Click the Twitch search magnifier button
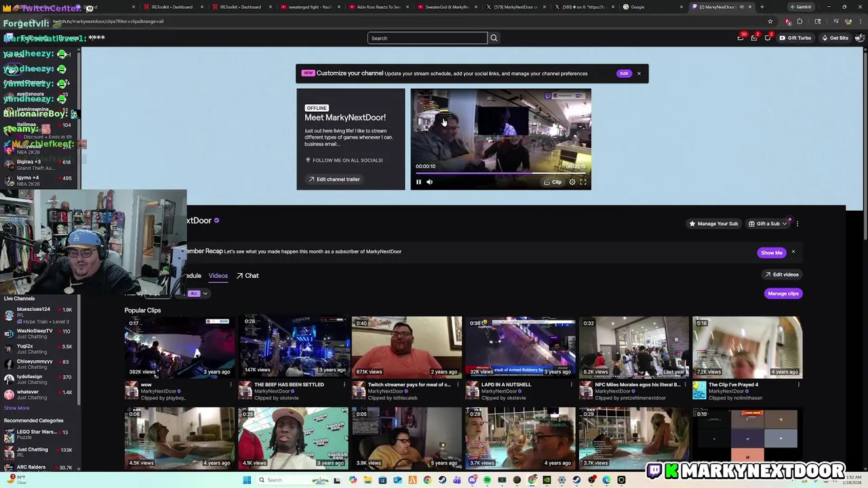Screen dimensions: 868x488 [x=494, y=38]
